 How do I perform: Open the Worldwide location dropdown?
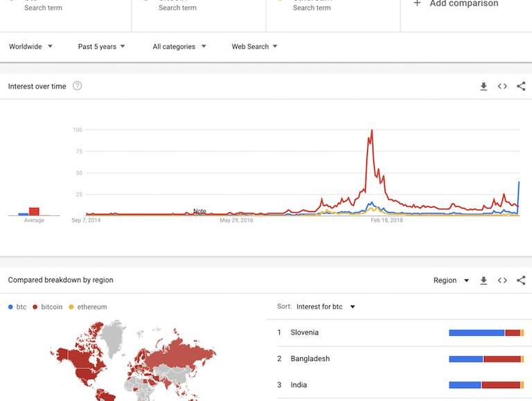tap(30, 46)
